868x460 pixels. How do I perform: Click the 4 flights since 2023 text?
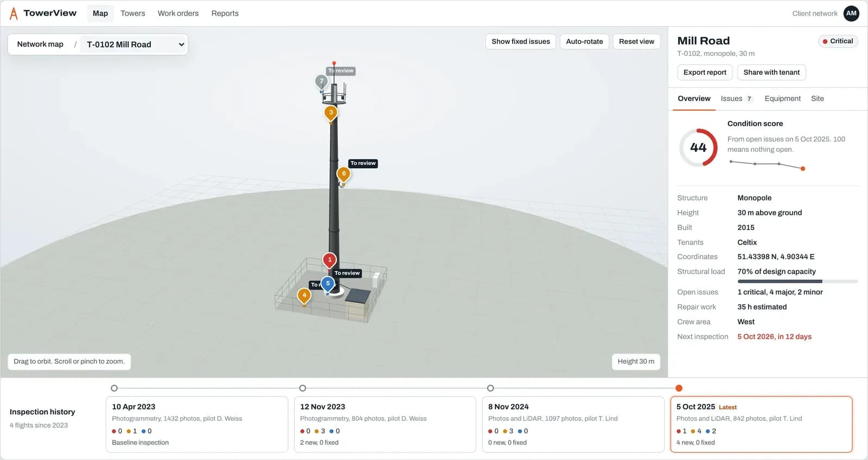pyautogui.click(x=39, y=425)
